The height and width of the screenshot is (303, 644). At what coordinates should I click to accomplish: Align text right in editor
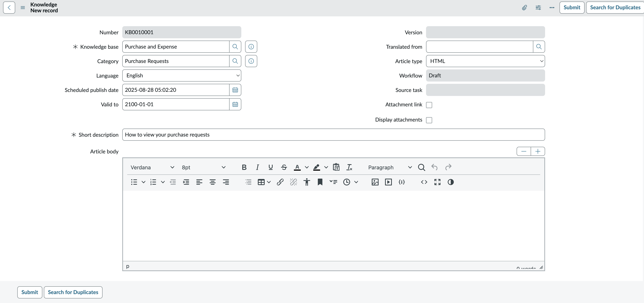pos(226,182)
